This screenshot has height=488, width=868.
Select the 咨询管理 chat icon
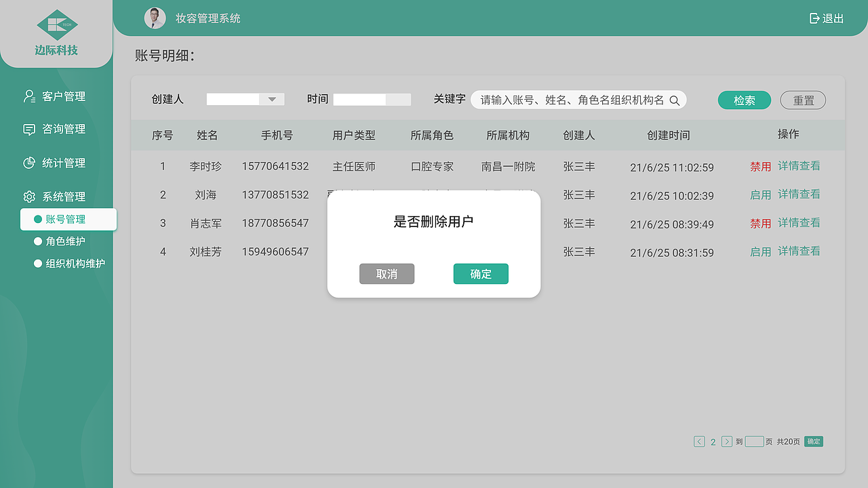28,129
